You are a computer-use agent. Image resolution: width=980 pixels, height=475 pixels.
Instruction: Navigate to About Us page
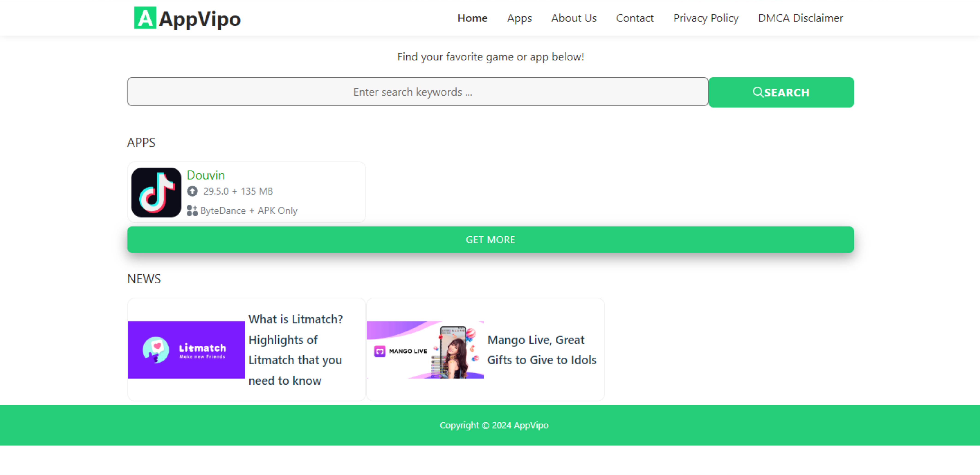[x=573, y=18]
